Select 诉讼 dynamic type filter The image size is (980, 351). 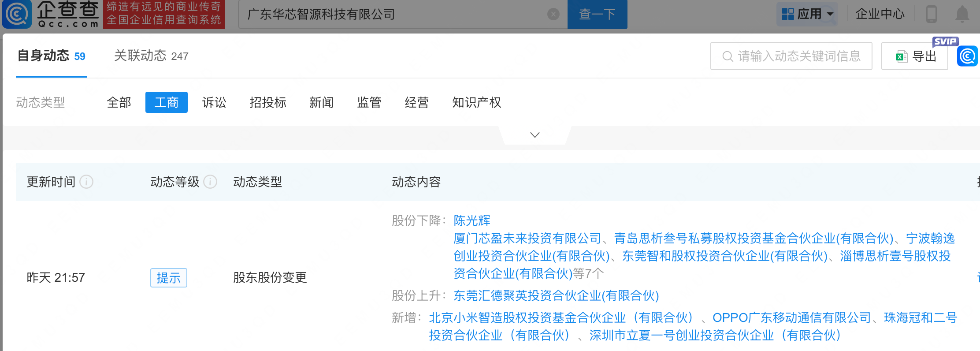(214, 102)
